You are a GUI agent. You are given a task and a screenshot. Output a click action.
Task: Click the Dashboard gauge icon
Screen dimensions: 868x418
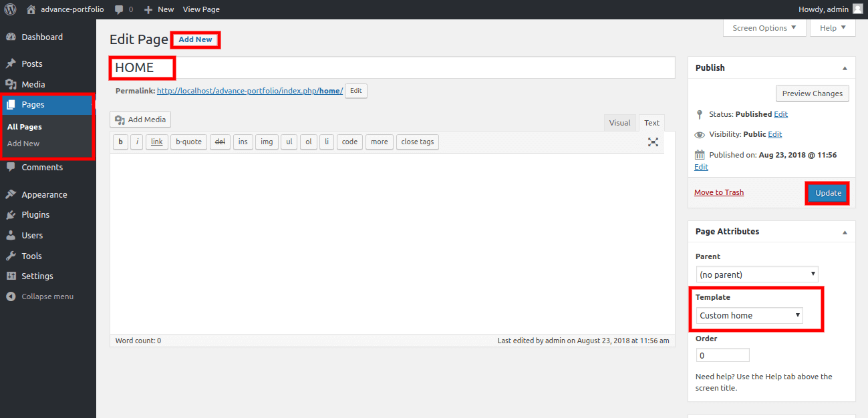pyautogui.click(x=11, y=37)
